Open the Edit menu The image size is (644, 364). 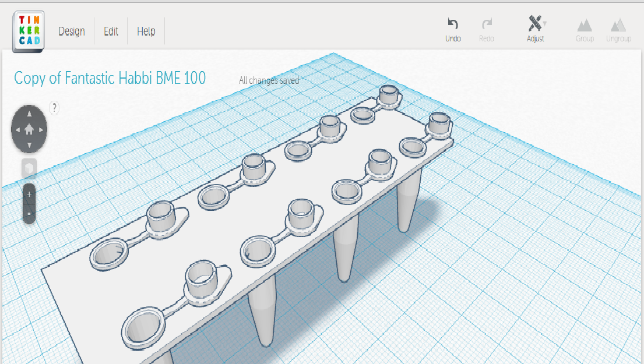click(111, 31)
